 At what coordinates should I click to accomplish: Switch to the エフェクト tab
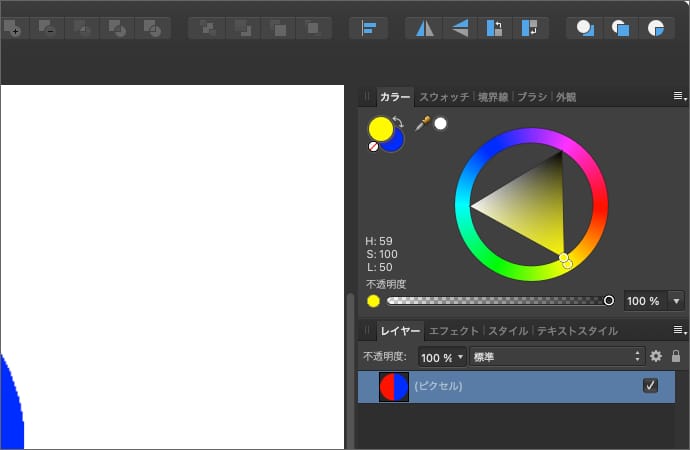(454, 331)
